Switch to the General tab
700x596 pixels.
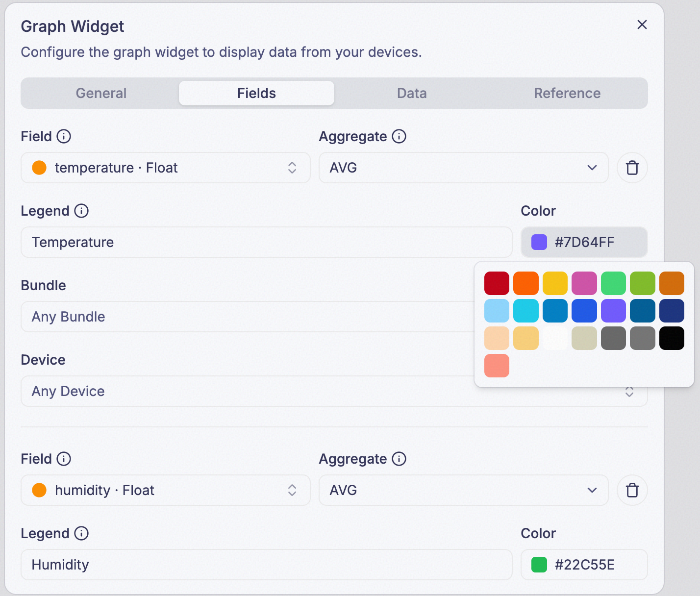tap(101, 93)
